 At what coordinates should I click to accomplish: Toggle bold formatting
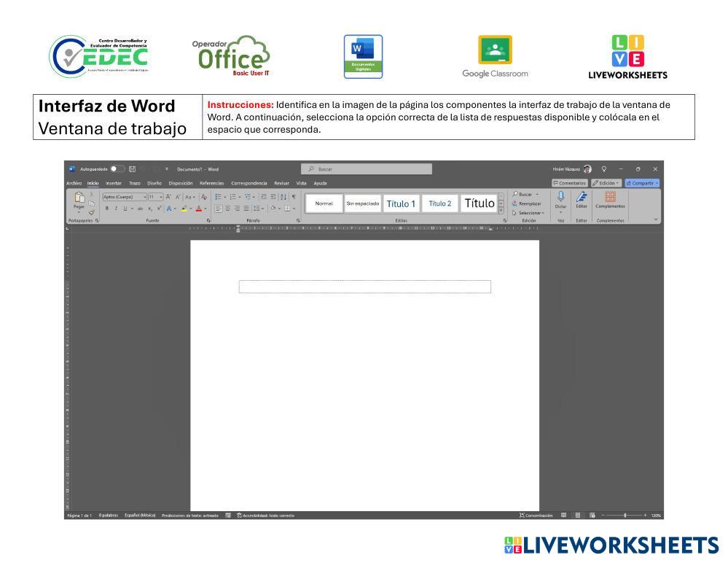point(107,209)
